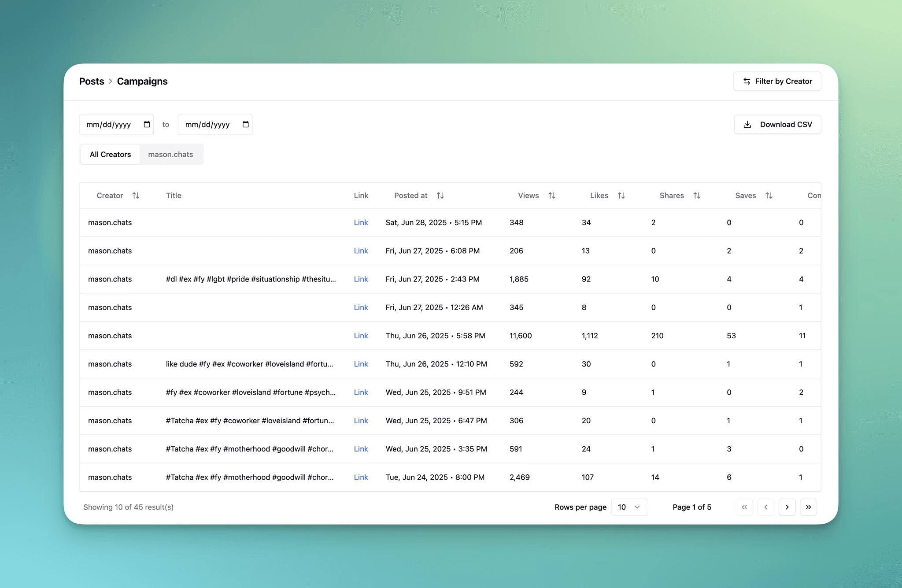Jump to the last page arrow
Viewport: 902px width, 588px height.
[808, 507]
